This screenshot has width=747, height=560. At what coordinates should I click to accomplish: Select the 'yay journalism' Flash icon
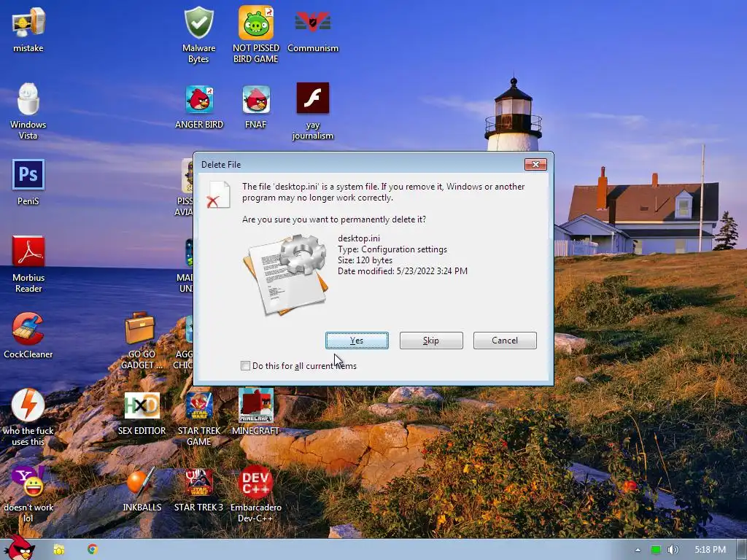[x=312, y=111]
